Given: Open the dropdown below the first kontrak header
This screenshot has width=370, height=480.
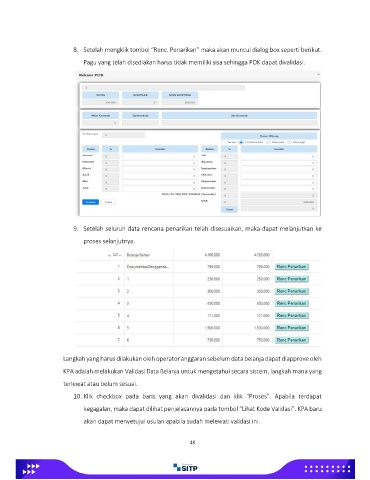Looking at the screenshot, I should (x=100, y=123).
